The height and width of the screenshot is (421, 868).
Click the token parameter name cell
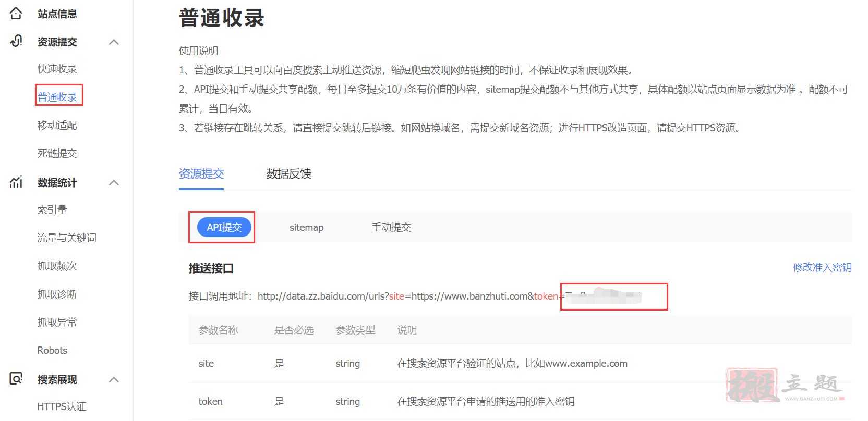(x=210, y=401)
